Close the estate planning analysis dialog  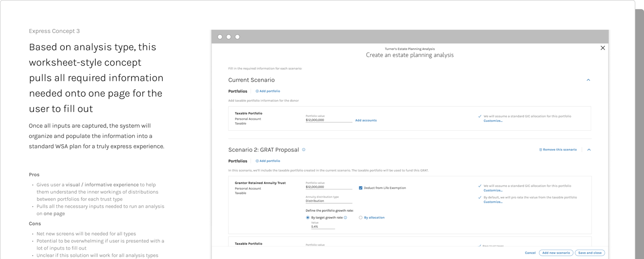[x=602, y=47]
